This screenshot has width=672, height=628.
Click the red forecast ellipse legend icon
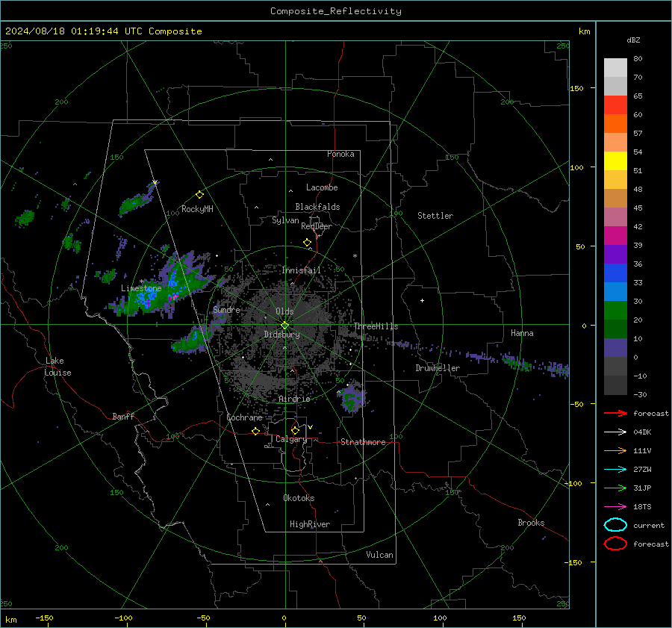pyautogui.click(x=615, y=544)
